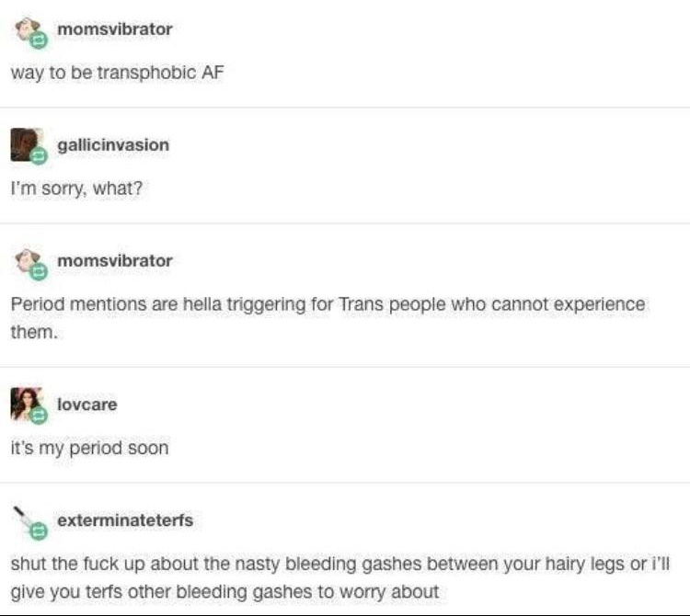This screenshot has width=690, height=616.
Task: Click the reblog badge beside the knife avatar
Action: click(39, 531)
